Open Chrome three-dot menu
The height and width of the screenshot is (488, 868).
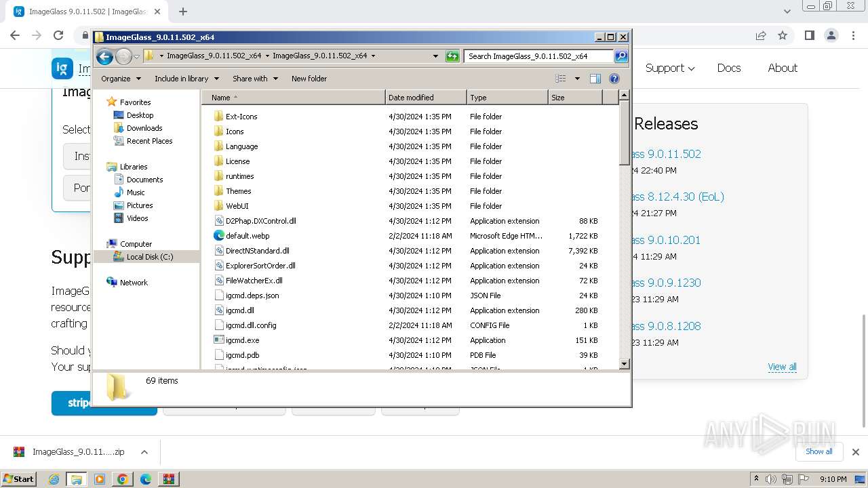pos(852,35)
